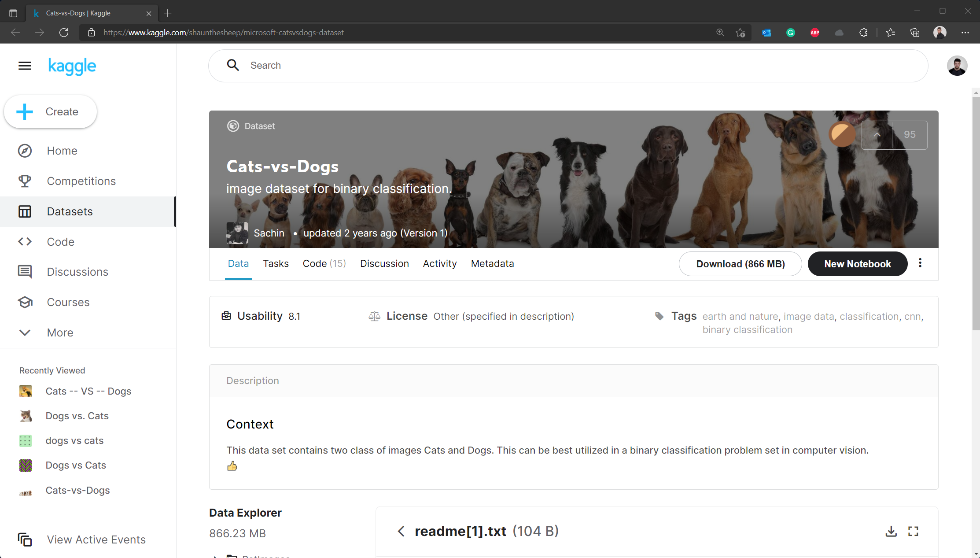
Task: Click the search bar icon
Action: 234,65
